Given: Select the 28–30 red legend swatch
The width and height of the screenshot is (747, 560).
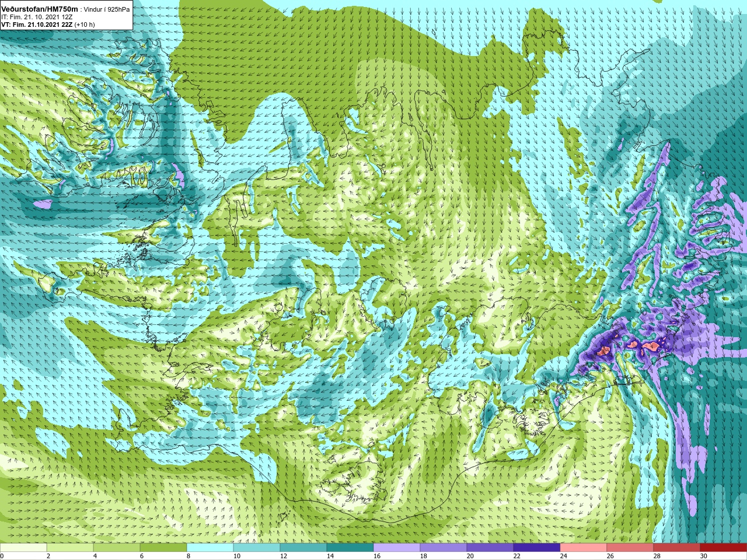Looking at the screenshot, I should [677, 548].
